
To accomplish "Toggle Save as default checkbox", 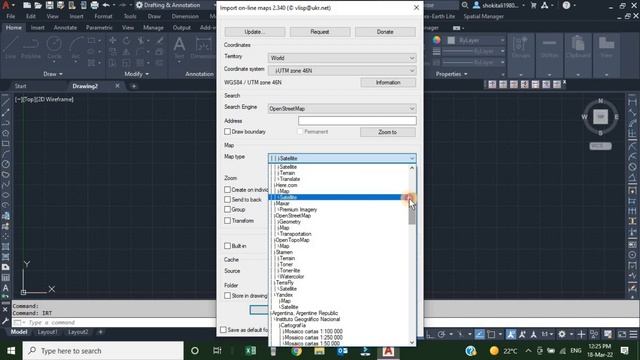I will 223,330.
